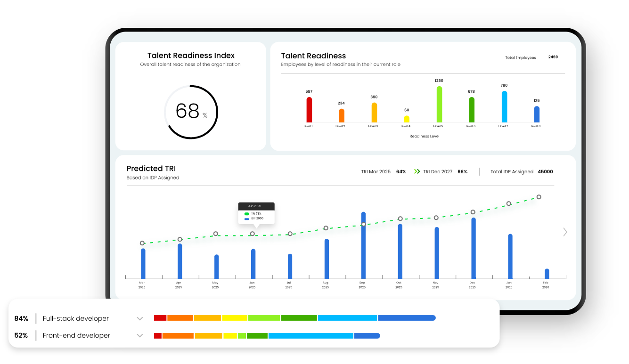Click the 1250 value above Level 5

point(439,81)
